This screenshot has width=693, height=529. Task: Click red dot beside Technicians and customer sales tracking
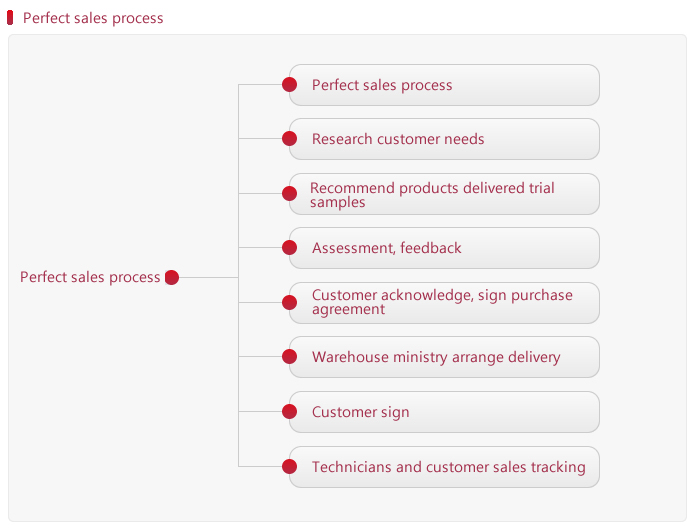(x=289, y=466)
